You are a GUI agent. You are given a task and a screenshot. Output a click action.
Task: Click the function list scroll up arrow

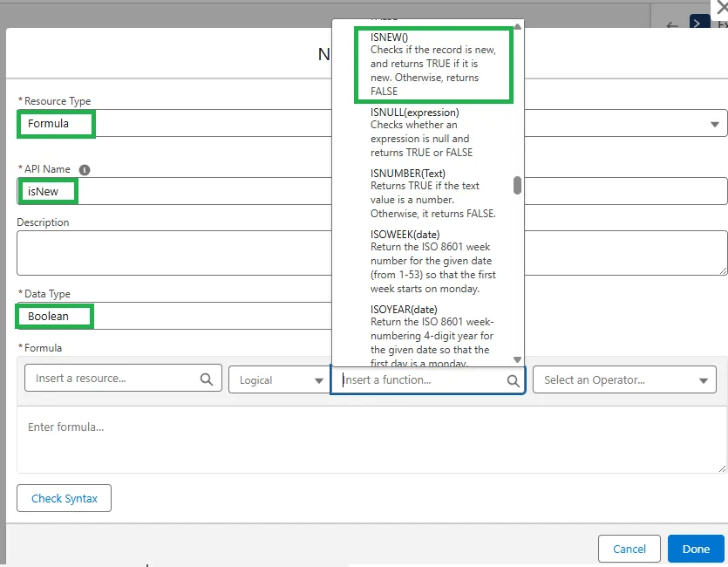[x=517, y=27]
